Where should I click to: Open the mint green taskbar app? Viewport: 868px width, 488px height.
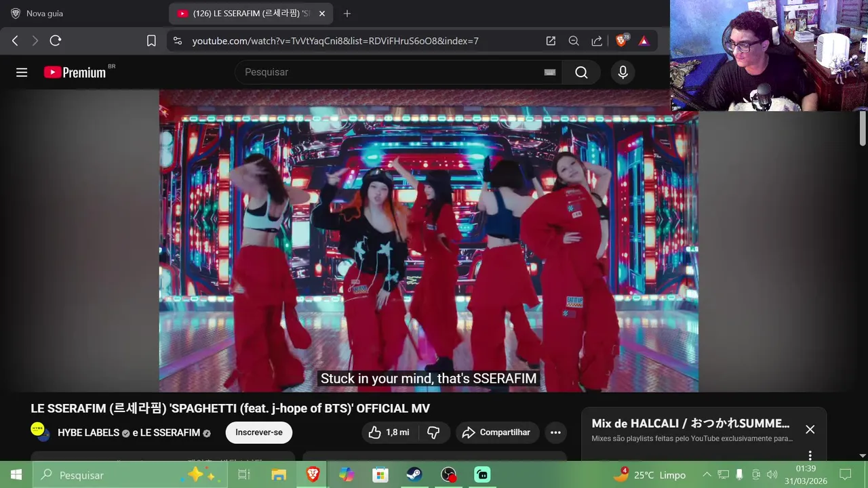(x=482, y=475)
